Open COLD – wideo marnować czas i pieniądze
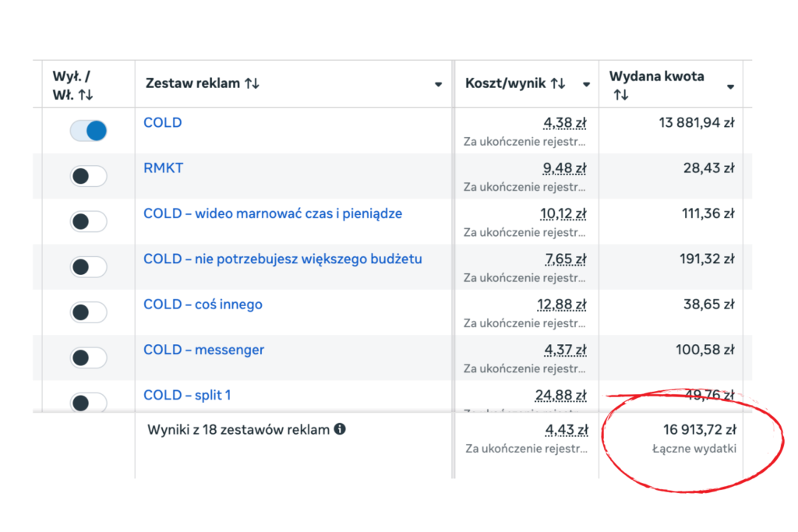Viewport: 798px width, 532px height. coord(273,213)
